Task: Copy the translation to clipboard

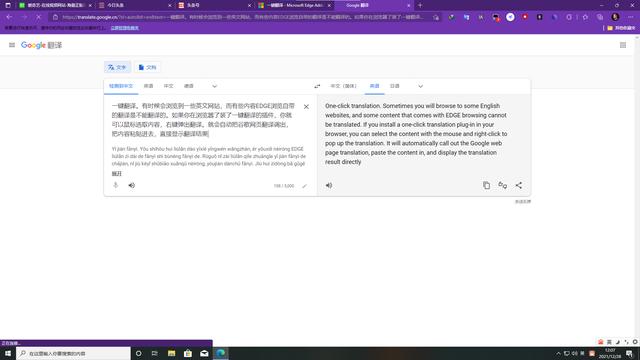Action: (487, 185)
